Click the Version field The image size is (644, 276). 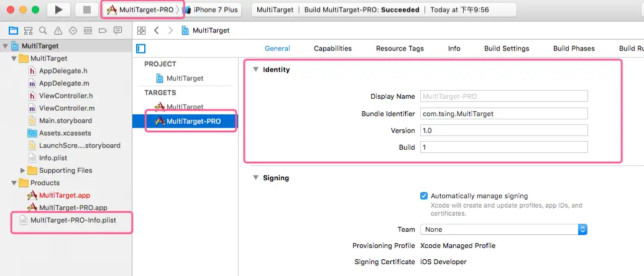(504, 131)
